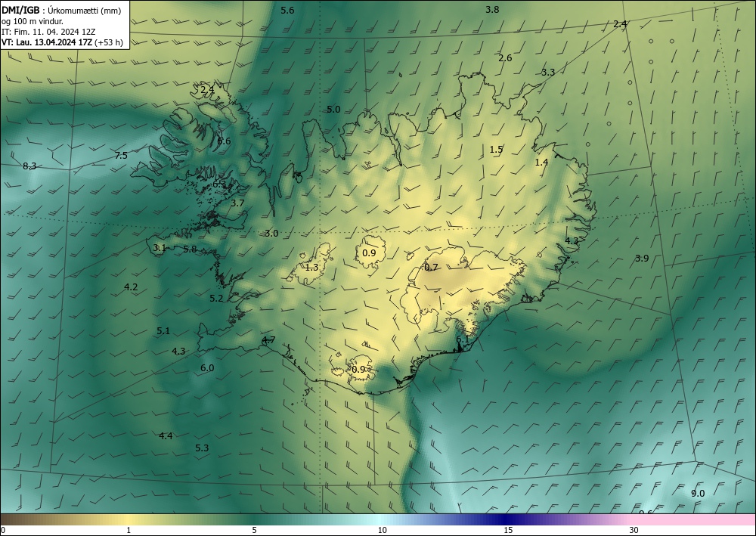This screenshot has height=536, width=756.
Task: Click the 6.0 value on the map
Action: coord(207,367)
